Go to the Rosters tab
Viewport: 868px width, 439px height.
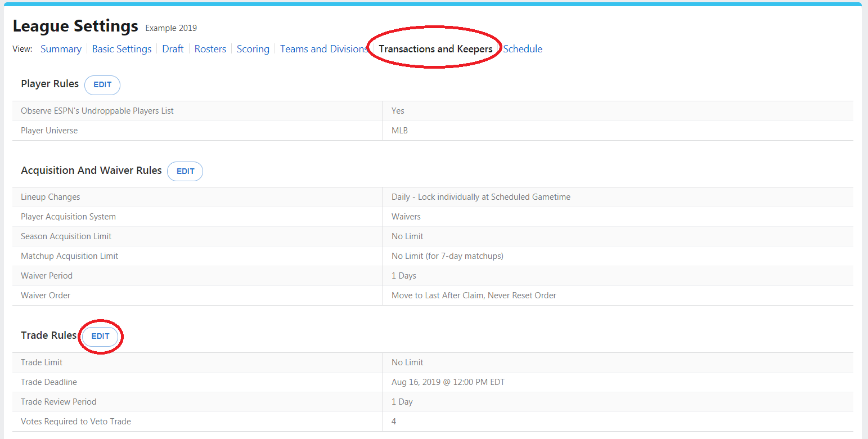click(210, 49)
